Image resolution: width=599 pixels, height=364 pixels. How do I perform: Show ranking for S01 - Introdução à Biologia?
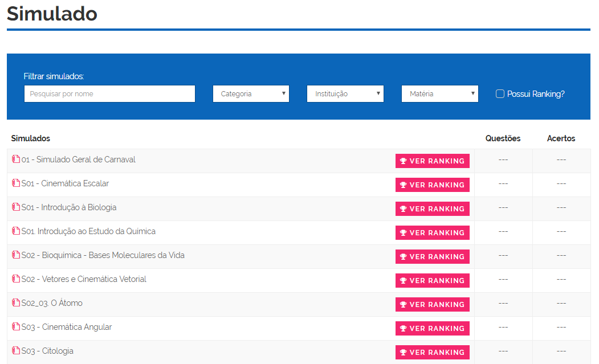[x=432, y=209]
